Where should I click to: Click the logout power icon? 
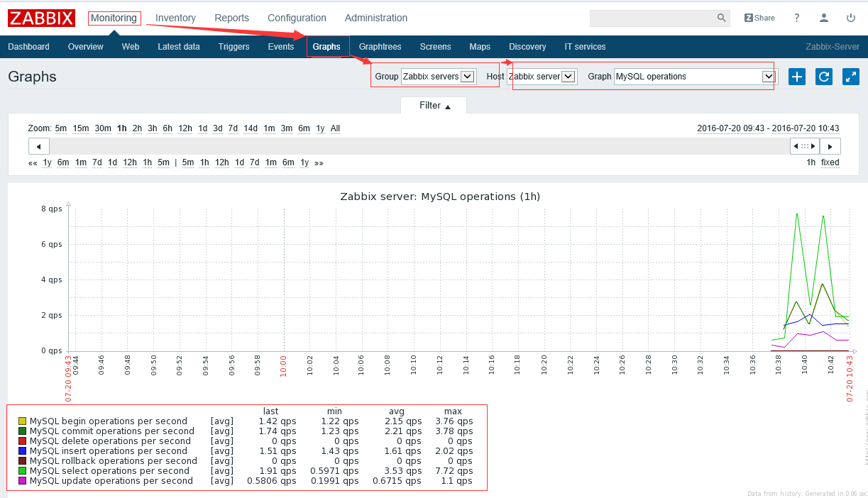pos(850,18)
